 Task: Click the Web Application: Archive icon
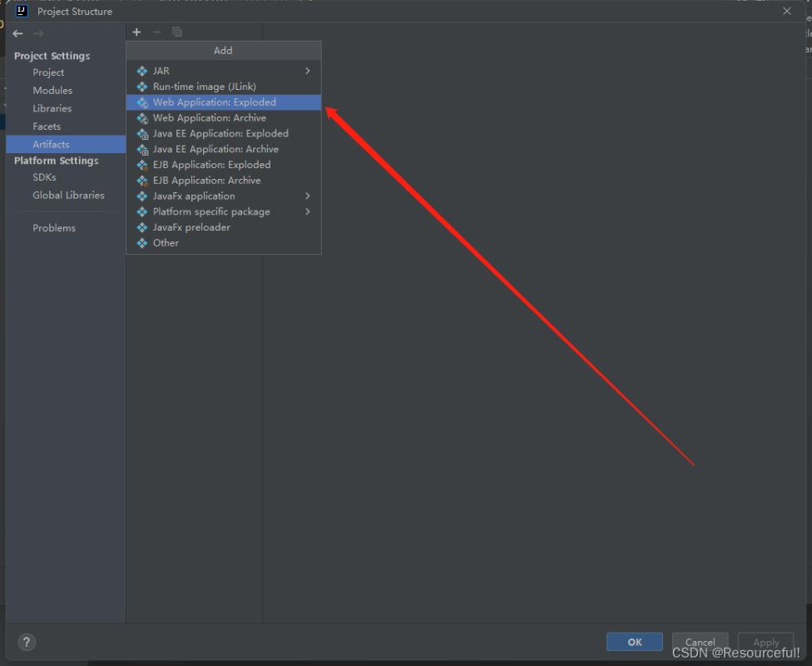click(x=142, y=118)
